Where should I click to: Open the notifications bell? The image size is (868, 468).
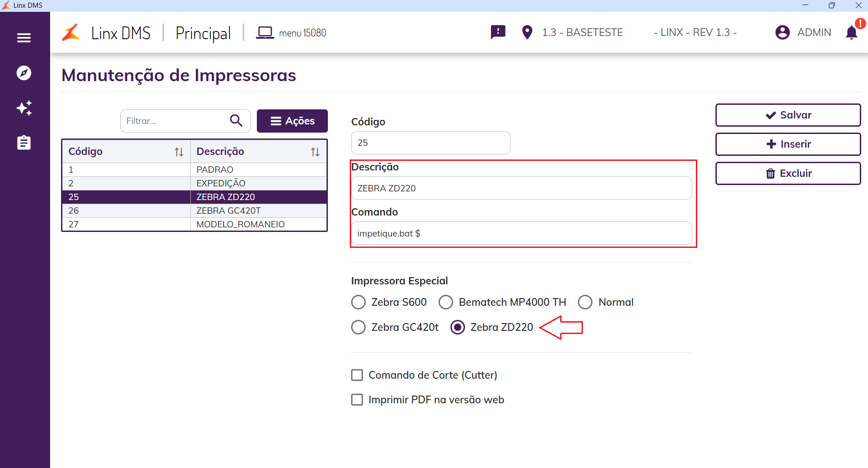coord(851,33)
